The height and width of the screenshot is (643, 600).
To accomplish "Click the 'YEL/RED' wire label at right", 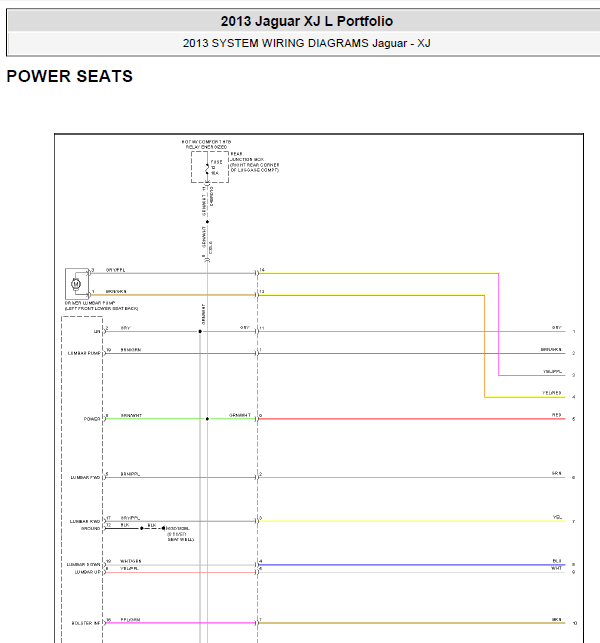I will [552, 393].
